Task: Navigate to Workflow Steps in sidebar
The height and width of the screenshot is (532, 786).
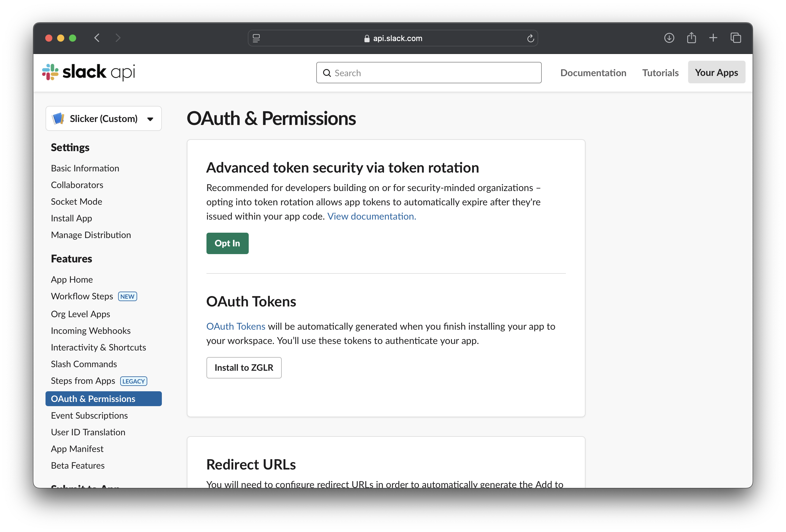Action: tap(82, 296)
